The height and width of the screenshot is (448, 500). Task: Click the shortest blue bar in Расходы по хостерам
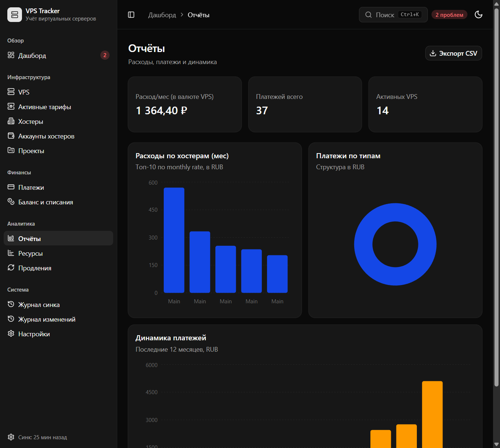pos(277,274)
